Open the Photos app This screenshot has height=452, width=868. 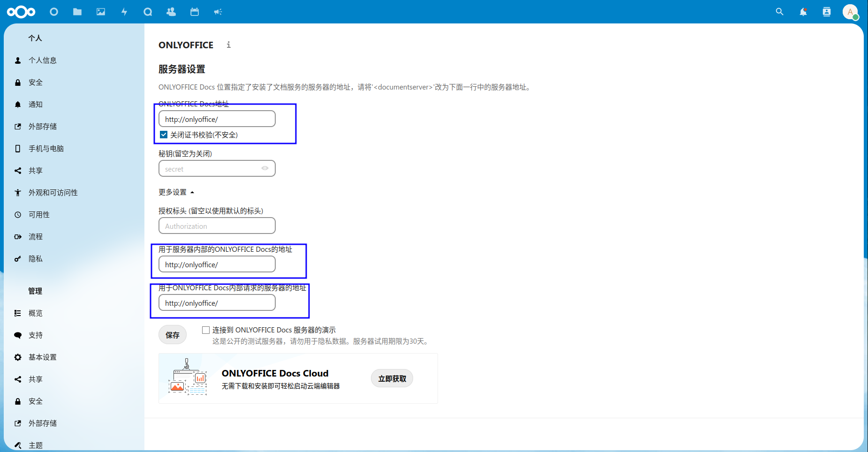tap(101, 12)
